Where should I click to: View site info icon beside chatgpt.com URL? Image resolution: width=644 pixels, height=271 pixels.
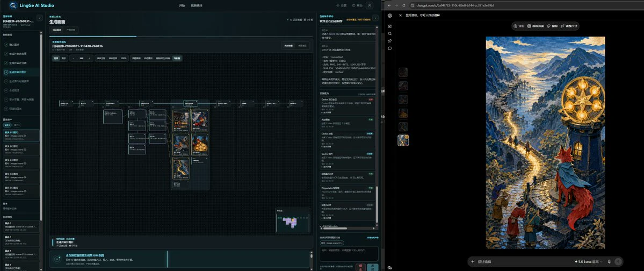[x=413, y=5]
